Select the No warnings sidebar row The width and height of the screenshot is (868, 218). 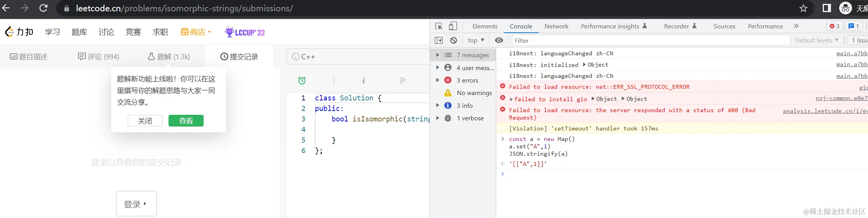[x=463, y=93]
